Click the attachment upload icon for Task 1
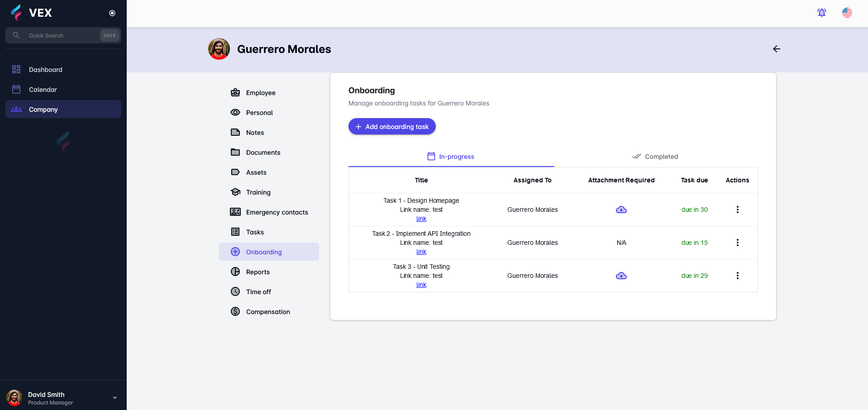868x410 pixels. pyautogui.click(x=621, y=210)
